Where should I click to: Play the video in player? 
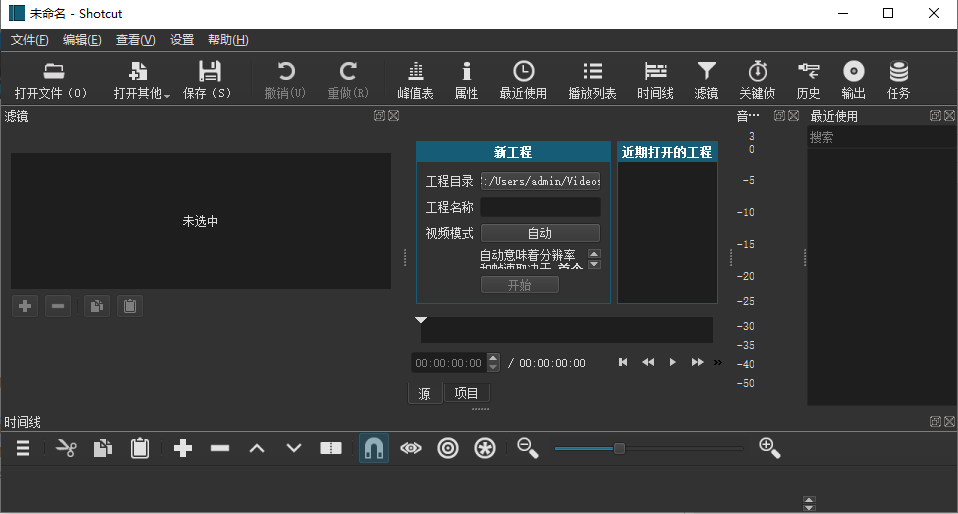[673, 362]
